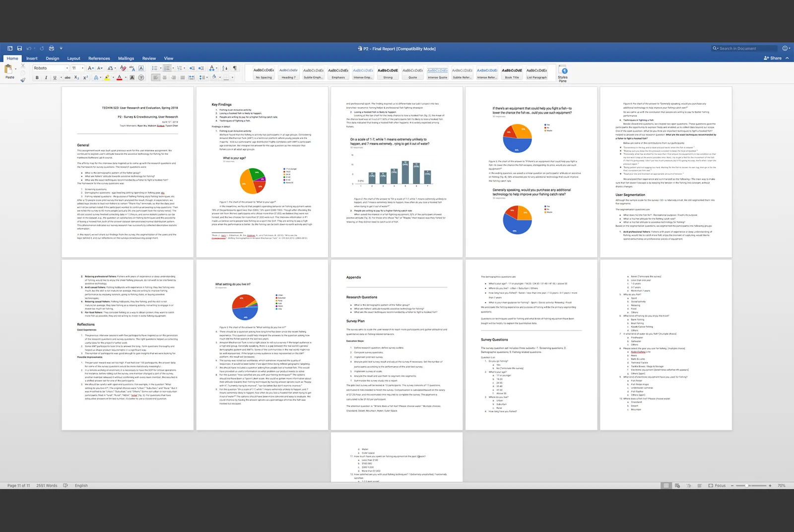The height and width of the screenshot is (532, 794).
Task: Increase font size with the larger A icon
Action: click(x=90, y=68)
